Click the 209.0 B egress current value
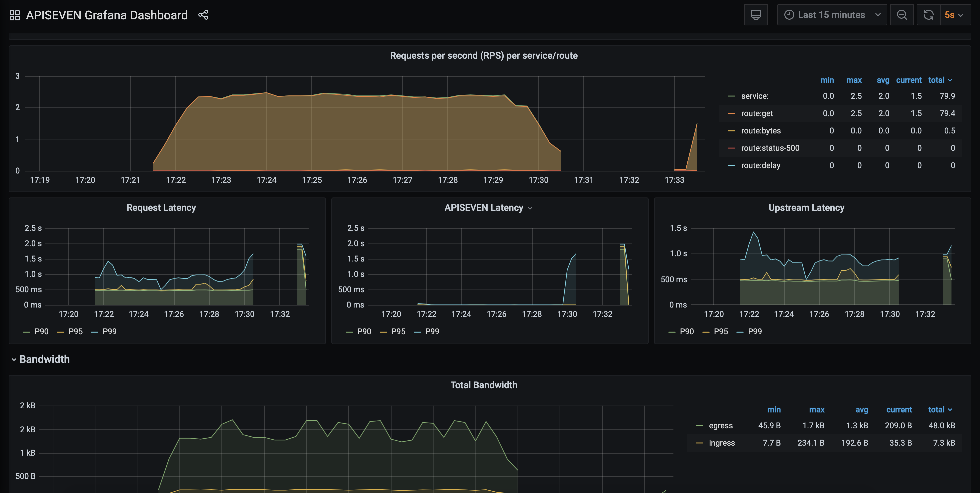Viewport: 980px width, 493px height. [898, 425]
